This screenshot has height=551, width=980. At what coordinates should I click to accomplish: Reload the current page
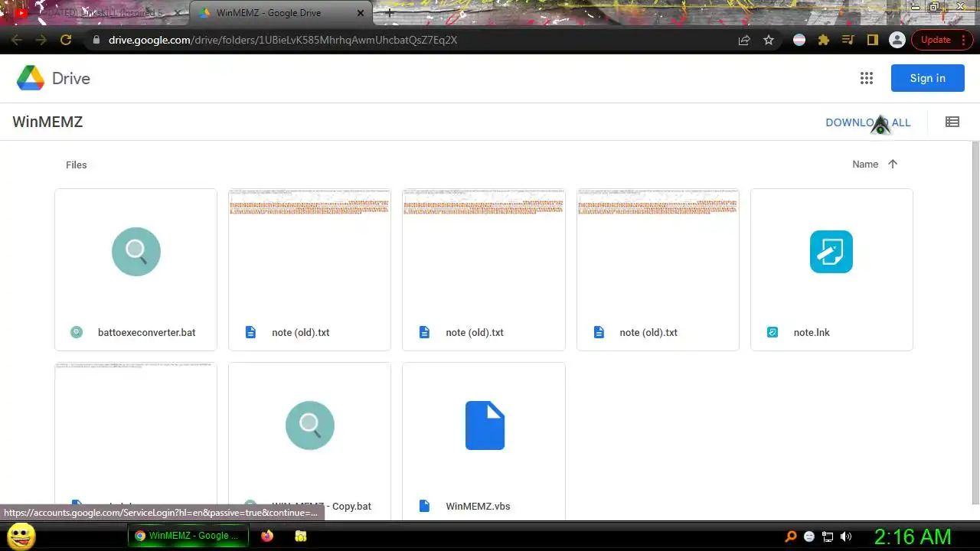coord(66,40)
